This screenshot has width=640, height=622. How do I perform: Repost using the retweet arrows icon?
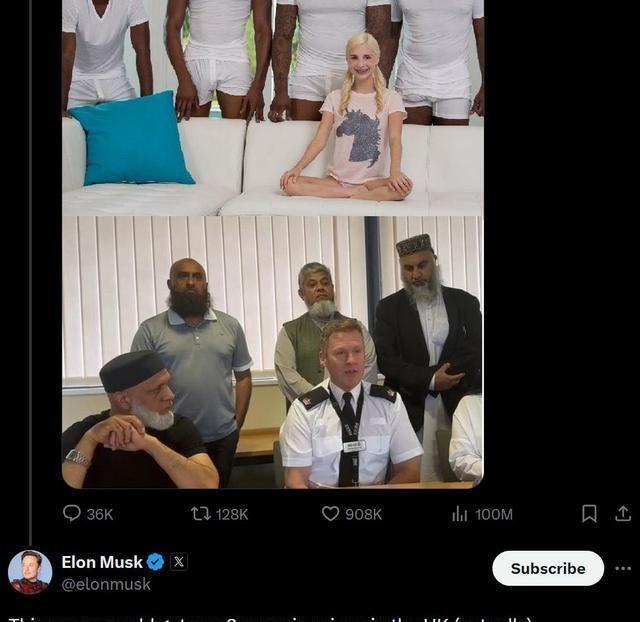201,513
